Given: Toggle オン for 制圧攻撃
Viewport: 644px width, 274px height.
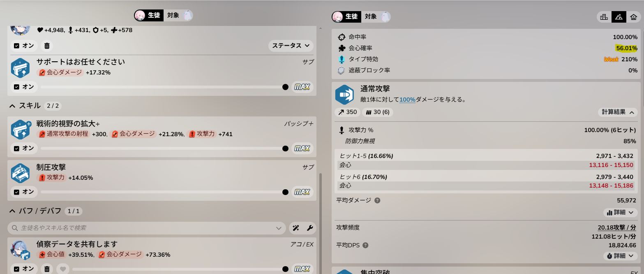Looking at the screenshot, I should 24,192.
